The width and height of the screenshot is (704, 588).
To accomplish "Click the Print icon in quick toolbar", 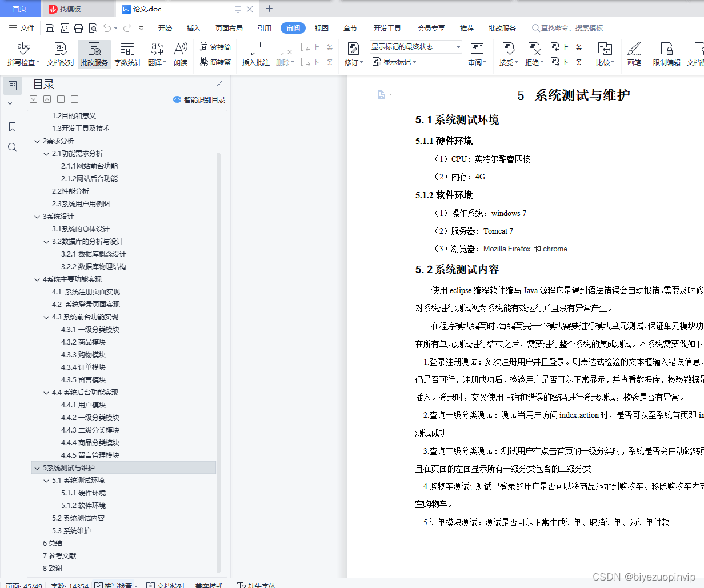I will (x=78, y=28).
